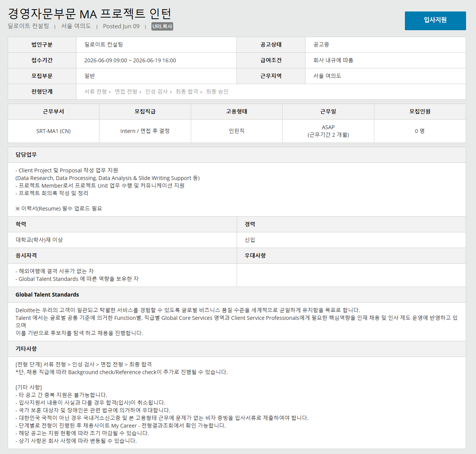Click the 인성 검사 step in 전형단계 row
The height and width of the screenshot is (454, 476).
click(156, 92)
